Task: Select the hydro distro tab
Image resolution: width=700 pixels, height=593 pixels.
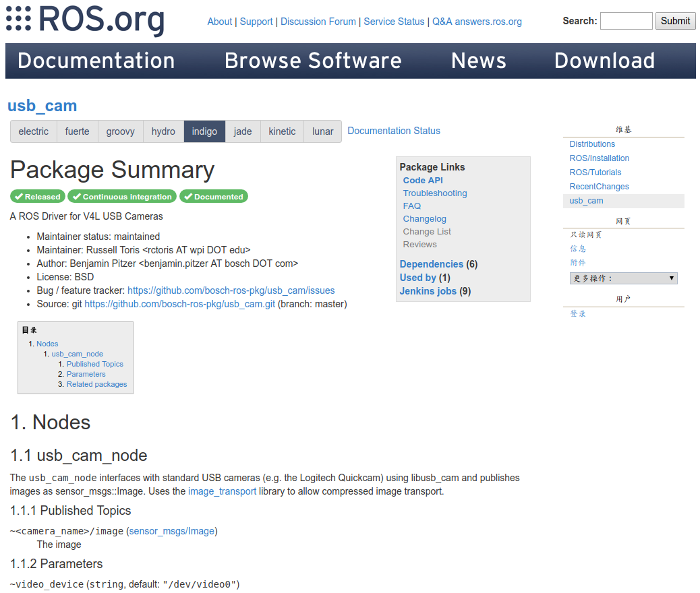Action: coord(163,131)
